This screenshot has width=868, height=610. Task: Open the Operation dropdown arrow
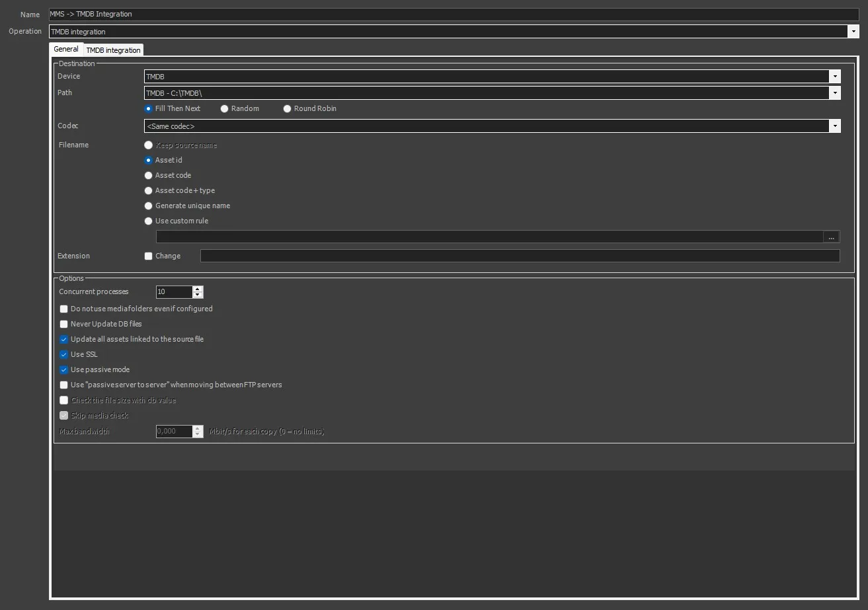coord(853,31)
